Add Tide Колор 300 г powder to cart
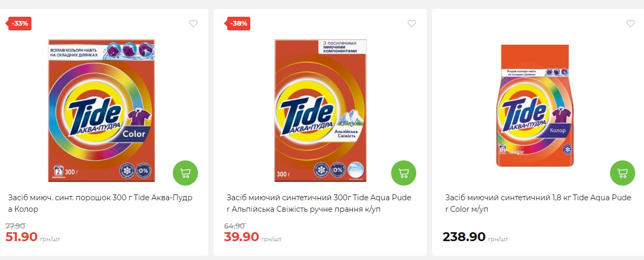Viewport: 644px width, 260px height. pyautogui.click(x=185, y=173)
